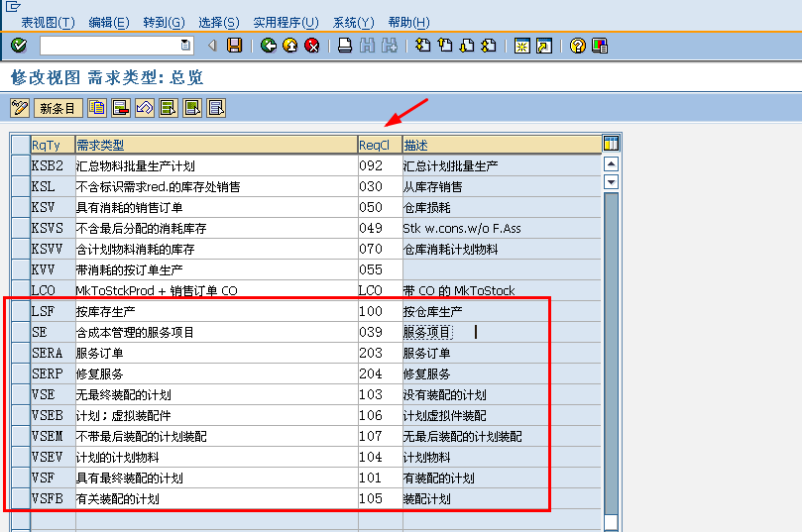Select row marker for SERA entry
Viewport: 802px width, 532px height.
(21, 353)
